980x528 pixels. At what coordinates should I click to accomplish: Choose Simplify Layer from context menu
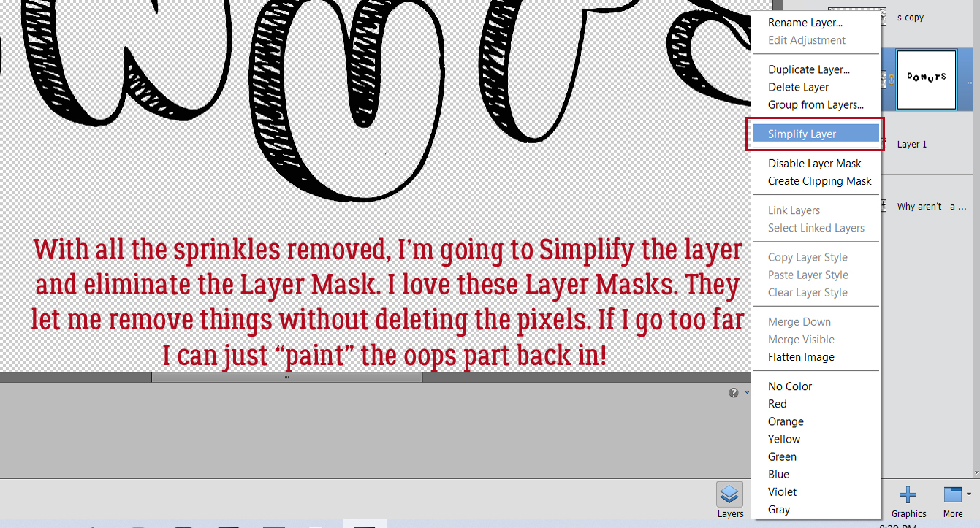[816, 134]
